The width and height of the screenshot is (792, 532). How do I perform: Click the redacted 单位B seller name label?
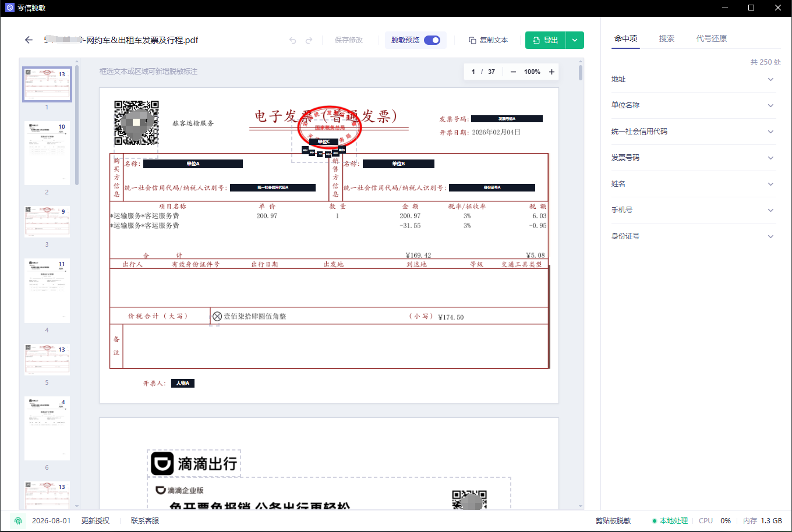click(398, 164)
